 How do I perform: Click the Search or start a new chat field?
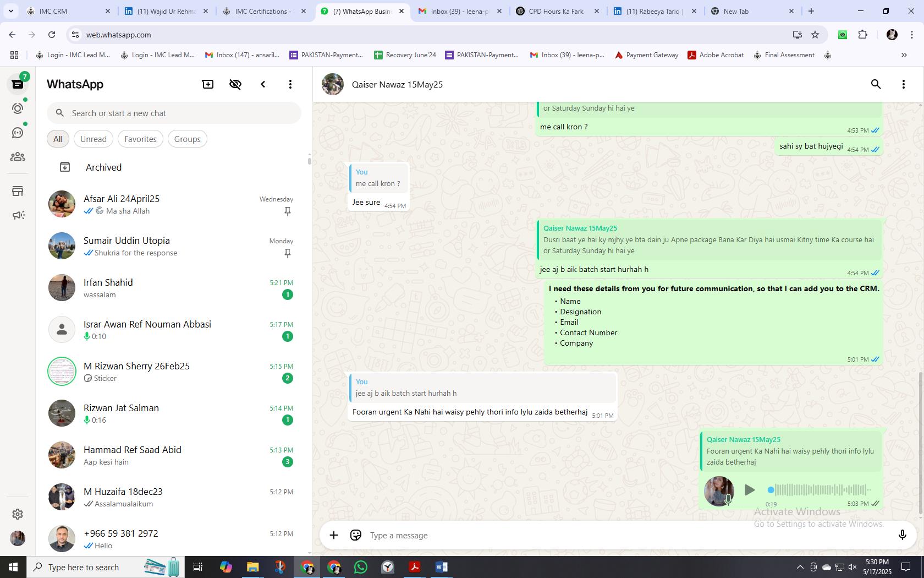(x=174, y=113)
